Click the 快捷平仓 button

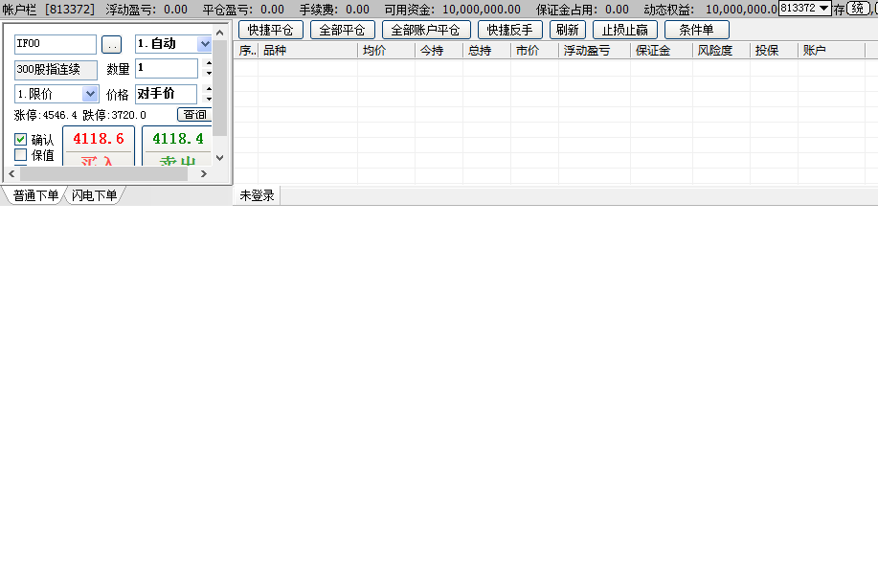pyautogui.click(x=271, y=30)
